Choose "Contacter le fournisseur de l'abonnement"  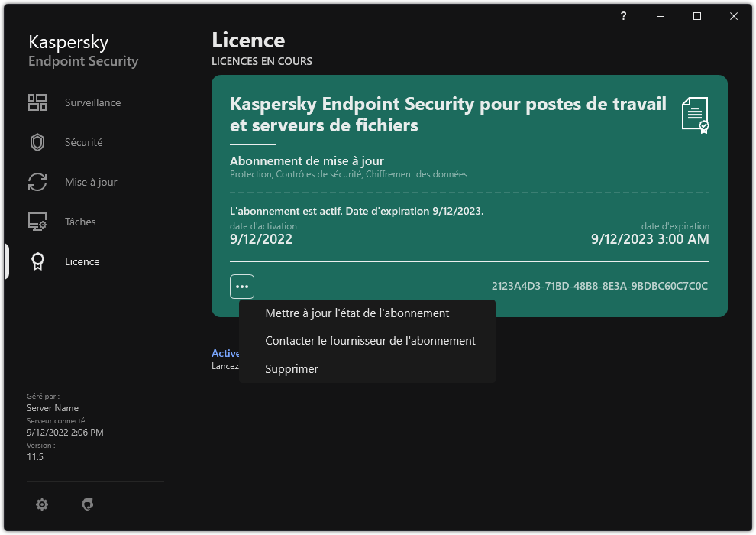coord(369,340)
